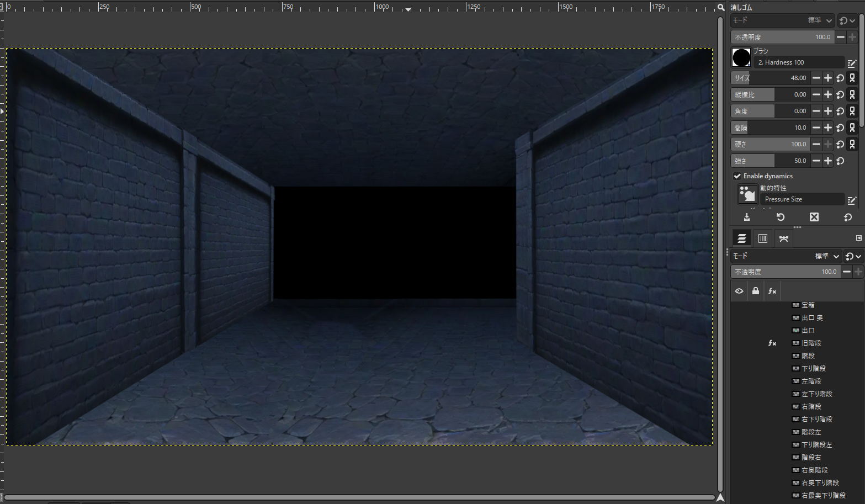Open layer モード 標準 dropdown

pos(786,256)
